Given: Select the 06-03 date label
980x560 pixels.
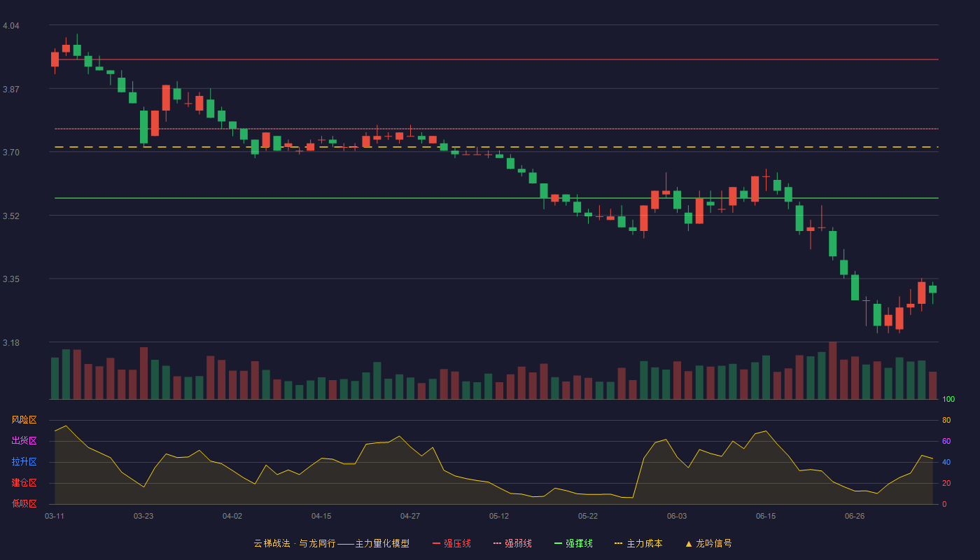Looking at the screenshot, I should click(x=677, y=516).
